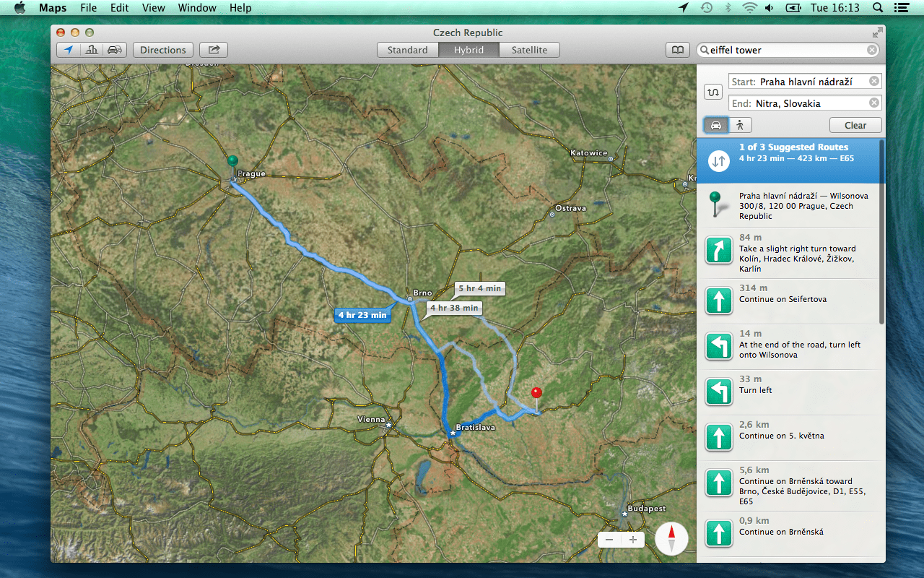Click the Clear directions button
Image resolution: width=924 pixels, height=578 pixels.
(x=855, y=125)
